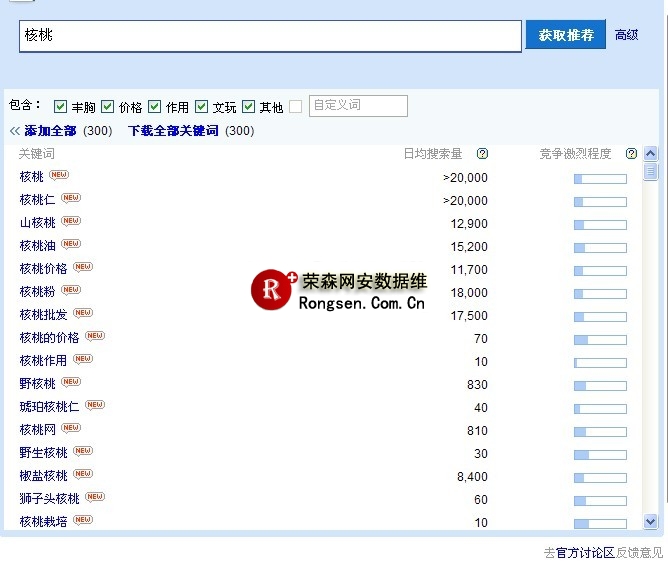Click NEW badge next to 狮子头核桃
The image size is (668, 581).
tap(94, 497)
